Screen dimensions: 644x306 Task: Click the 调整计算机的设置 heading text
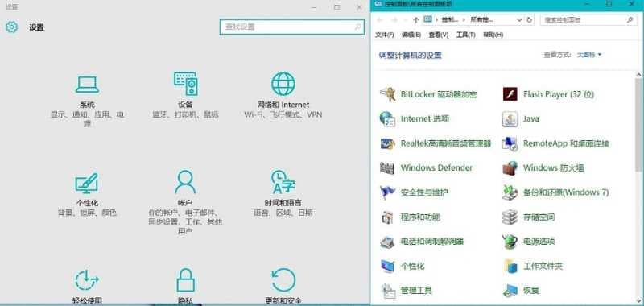click(410, 55)
